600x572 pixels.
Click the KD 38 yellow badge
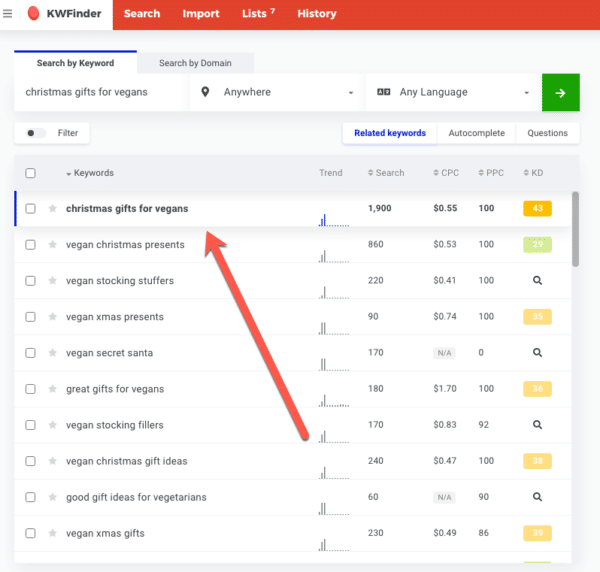tap(537, 461)
